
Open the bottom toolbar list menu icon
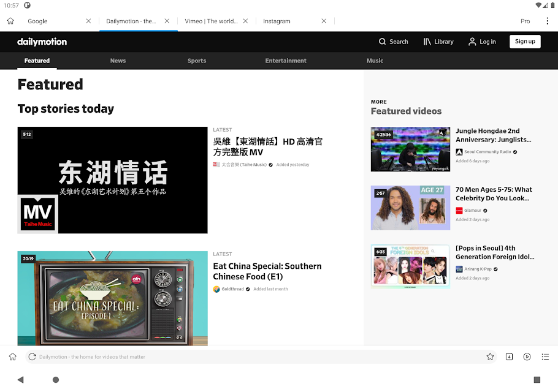tap(545, 356)
